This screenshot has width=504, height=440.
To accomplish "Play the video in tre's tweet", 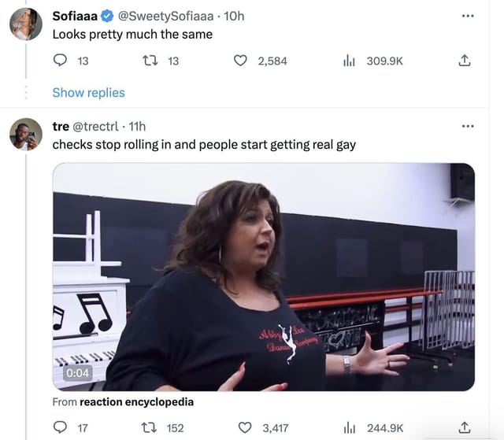I will 264,277.
